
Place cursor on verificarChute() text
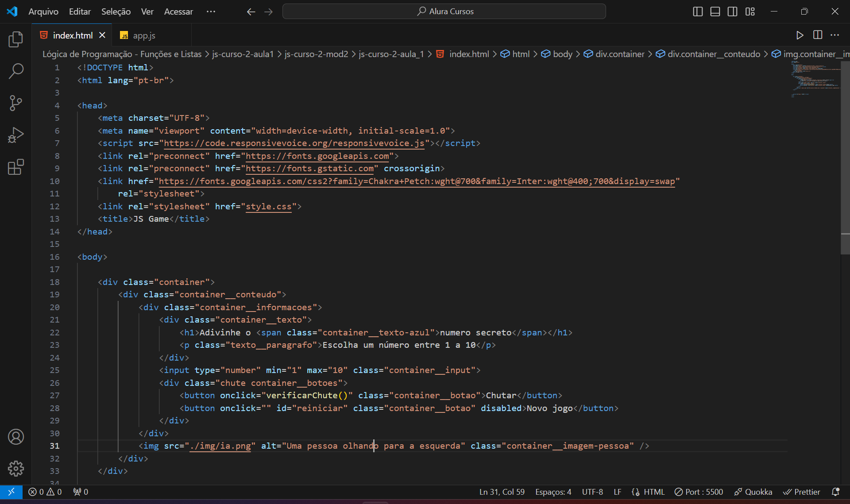coord(307,395)
